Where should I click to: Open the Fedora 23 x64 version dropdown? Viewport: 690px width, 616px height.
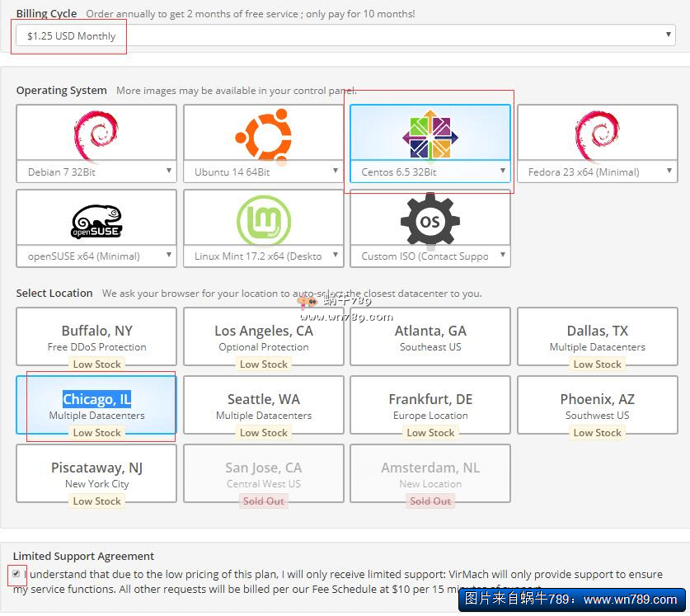pos(597,172)
